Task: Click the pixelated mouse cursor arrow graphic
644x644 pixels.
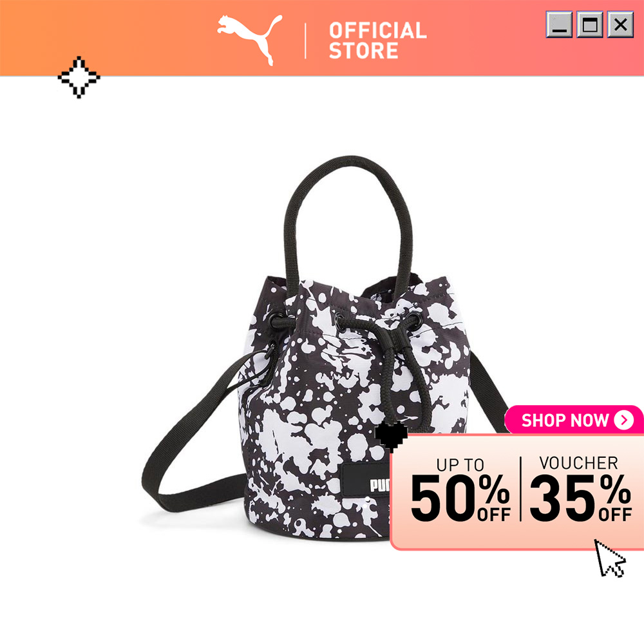Action: (x=610, y=558)
